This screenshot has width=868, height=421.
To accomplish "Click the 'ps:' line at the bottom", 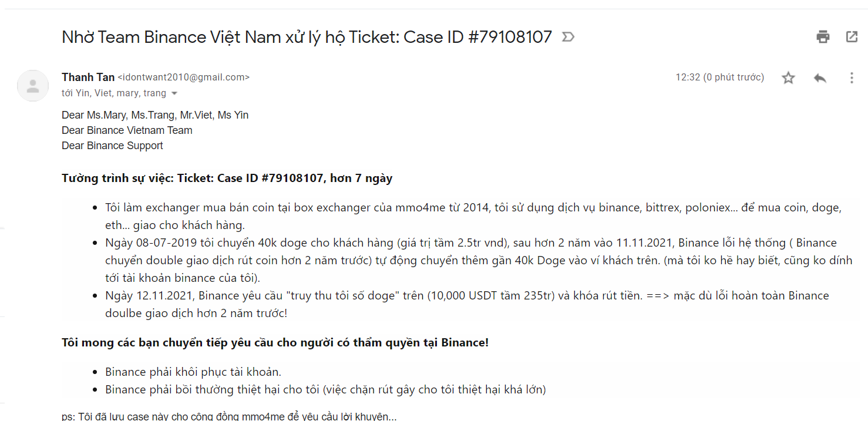I will [229, 416].
